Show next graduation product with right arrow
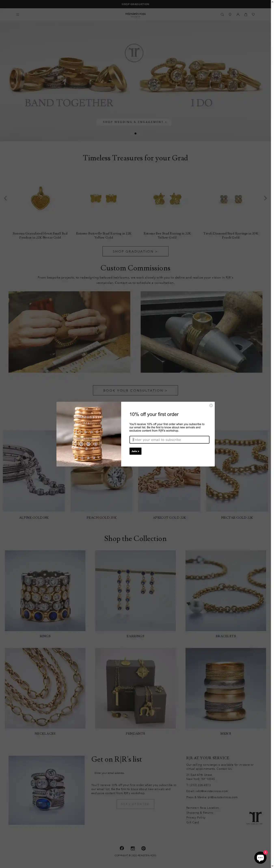Viewport: 274px width, 868px height. 265,198
